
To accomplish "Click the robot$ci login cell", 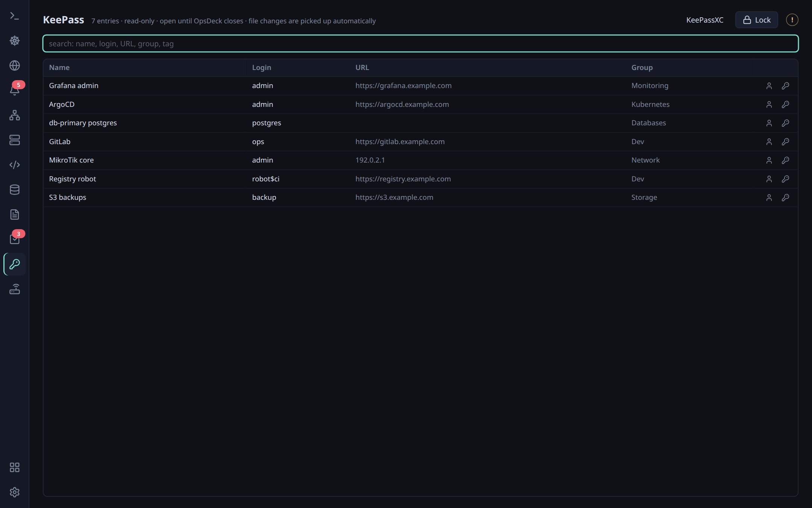I will pos(265,179).
